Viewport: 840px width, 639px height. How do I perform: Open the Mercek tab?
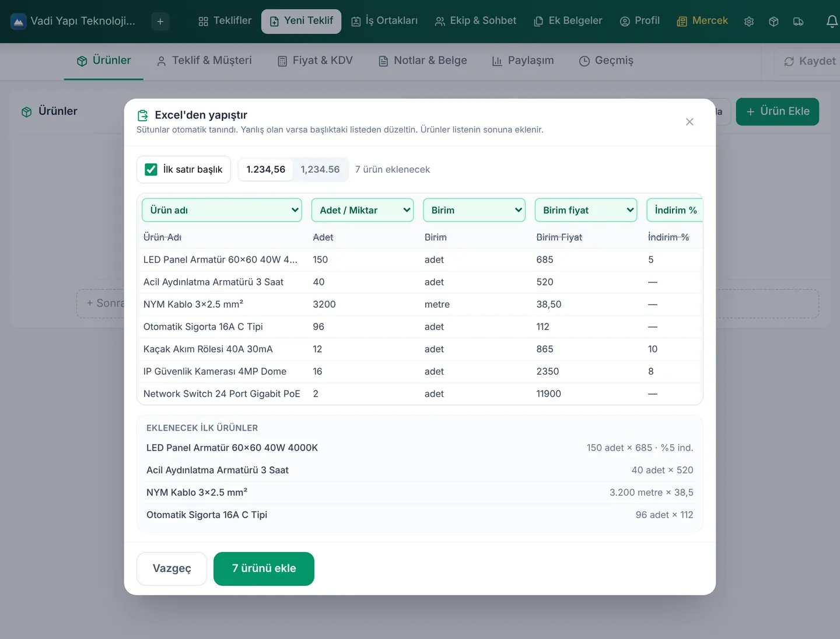click(x=703, y=21)
